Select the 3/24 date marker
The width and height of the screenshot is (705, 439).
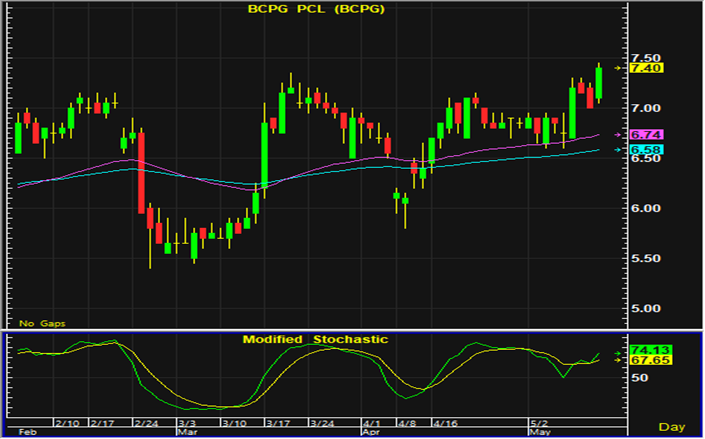coord(322,423)
